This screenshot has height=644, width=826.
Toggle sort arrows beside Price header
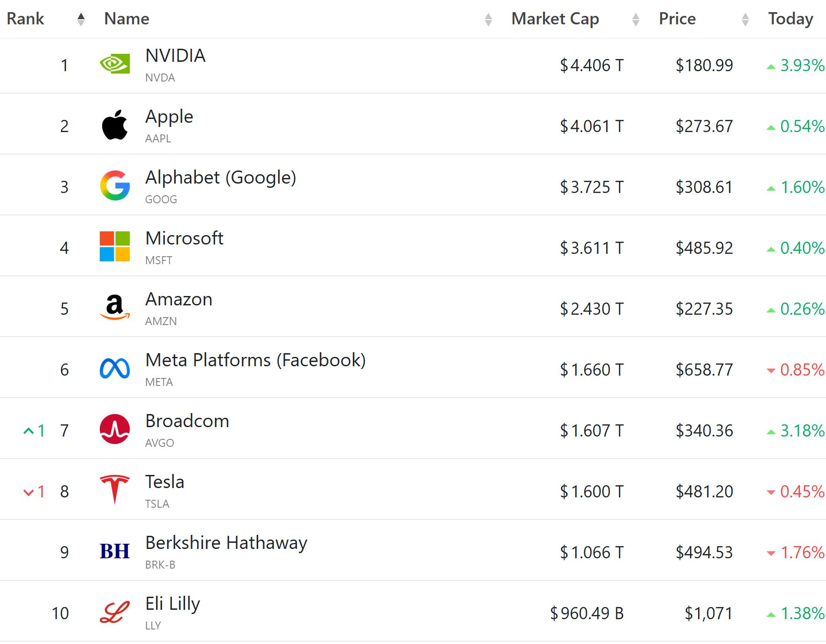pos(745,19)
